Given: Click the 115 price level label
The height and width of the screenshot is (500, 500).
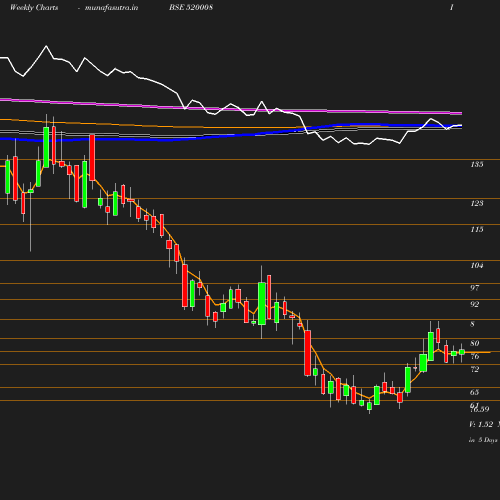Looking at the screenshot, I should (477, 229).
